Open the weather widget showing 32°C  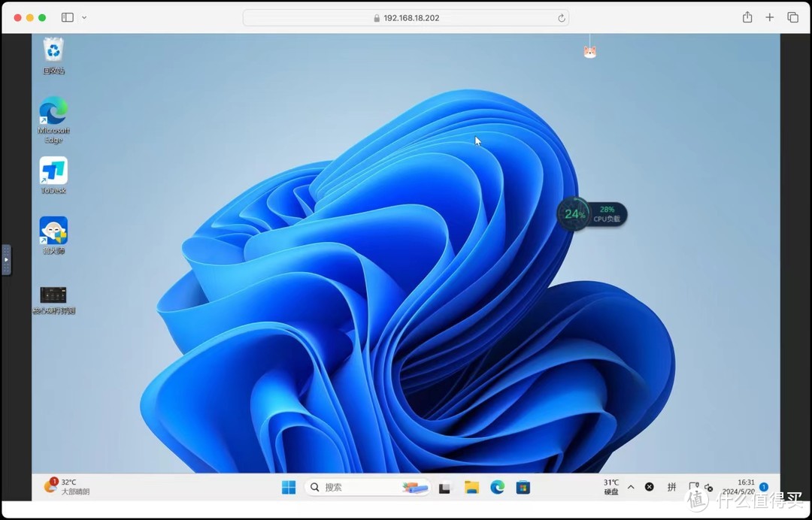(66, 487)
